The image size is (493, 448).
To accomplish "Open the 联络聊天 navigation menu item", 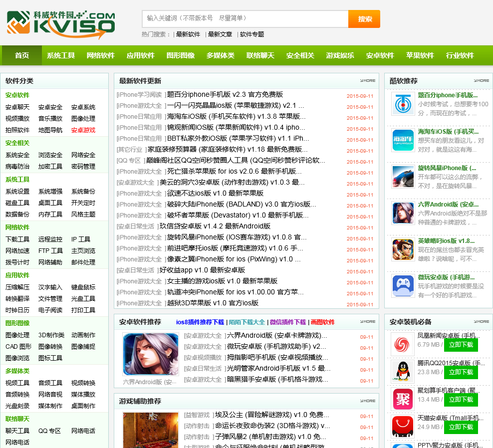I will click(x=260, y=55).
